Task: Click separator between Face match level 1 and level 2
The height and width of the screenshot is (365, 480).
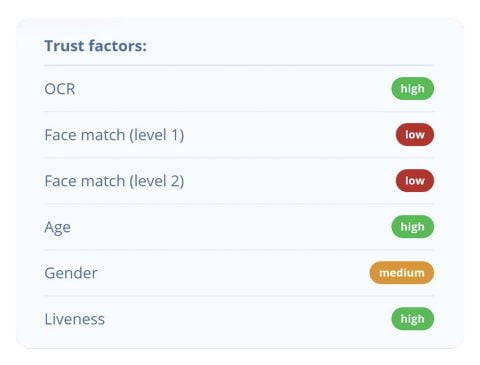Action: coord(239,157)
